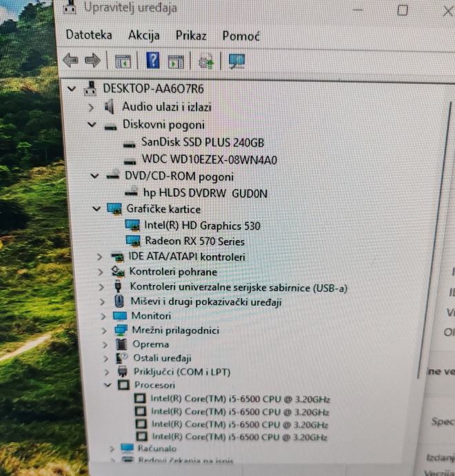455x476 pixels.
Task: Select SanDisk SSD PLUS 240GB drive
Action: [203, 142]
